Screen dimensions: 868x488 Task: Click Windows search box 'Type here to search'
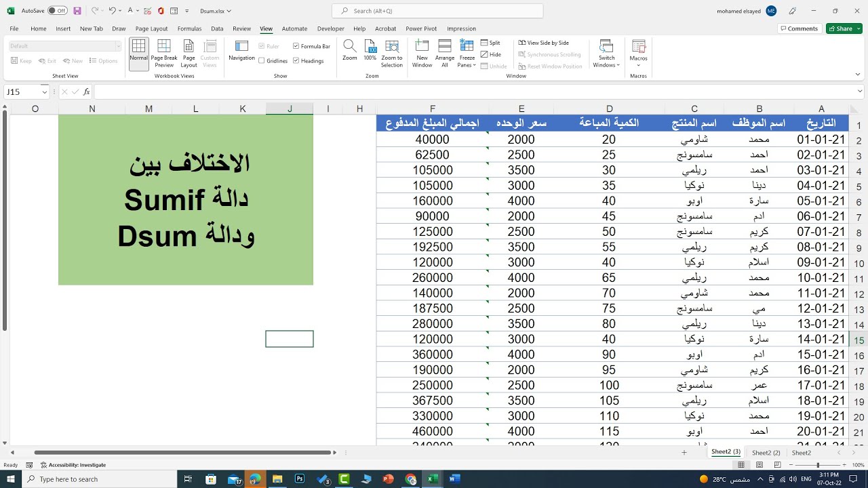point(99,479)
